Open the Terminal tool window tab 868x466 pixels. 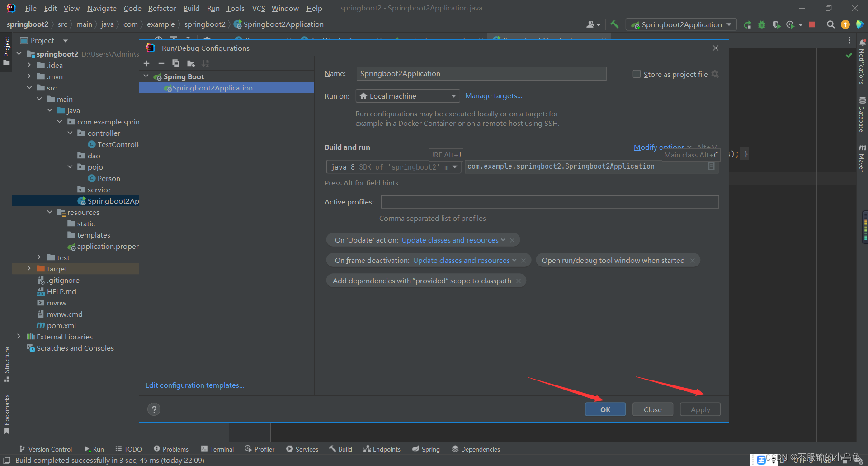217,449
